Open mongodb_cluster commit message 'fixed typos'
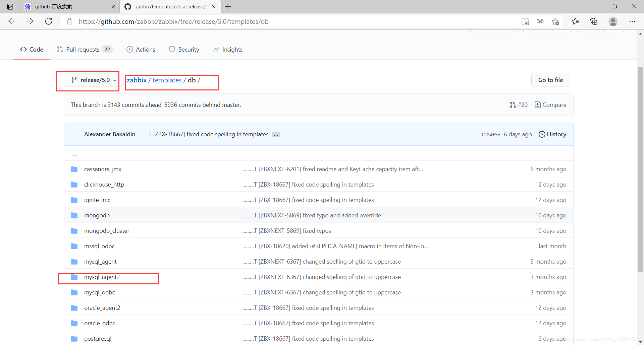 click(287, 231)
